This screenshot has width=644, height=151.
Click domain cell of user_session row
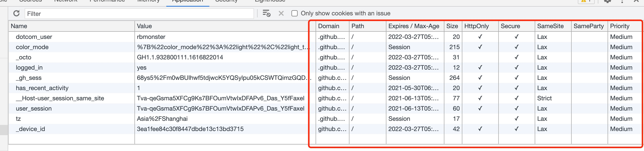click(332, 109)
